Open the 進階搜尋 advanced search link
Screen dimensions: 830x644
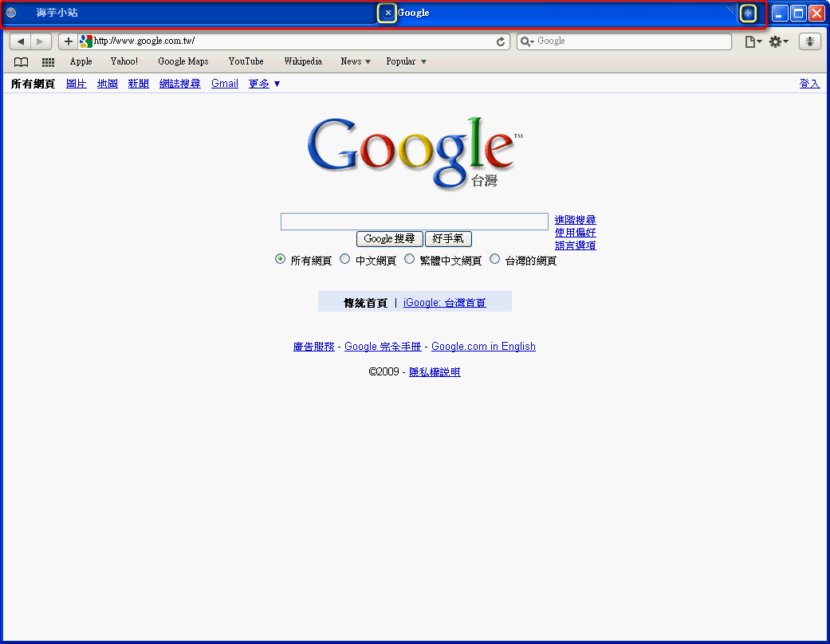click(x=576, y=220)
